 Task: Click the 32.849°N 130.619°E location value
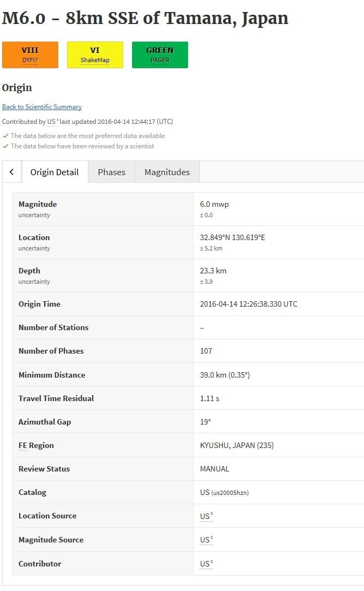point(232,237)
